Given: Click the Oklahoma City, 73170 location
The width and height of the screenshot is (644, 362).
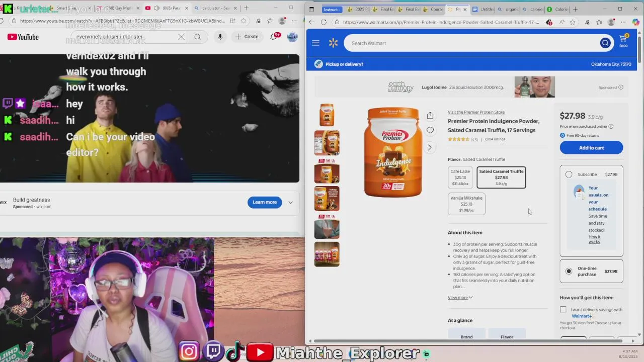Looking at the screenshot, I should tap(611, 64).
